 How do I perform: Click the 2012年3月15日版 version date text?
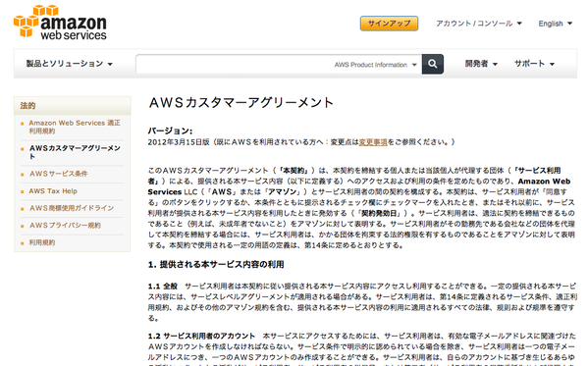(179, 142)
